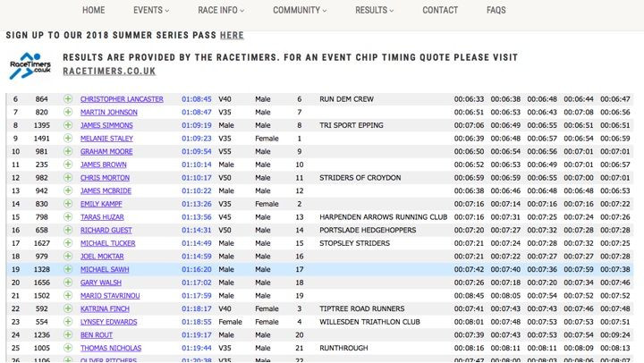Expand the Race Info menu
The height and width of the screenshot is (363, 644).
pyautogui.click(x=221, y=11)
